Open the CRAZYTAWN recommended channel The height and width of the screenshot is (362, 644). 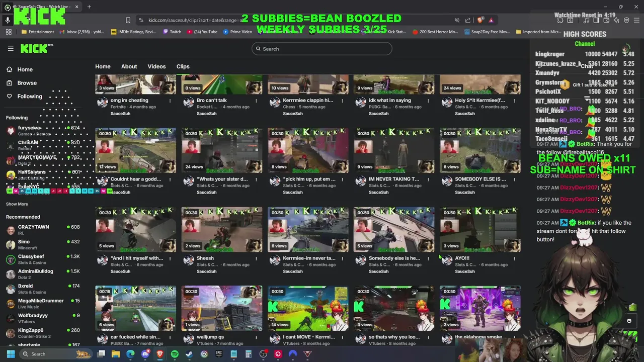[43, 230]
